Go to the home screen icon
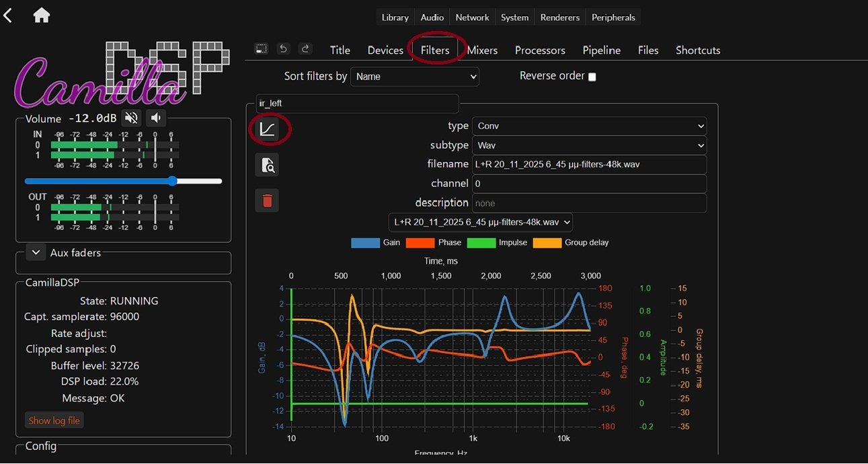 pyautogui.click(x=42, y=15)
